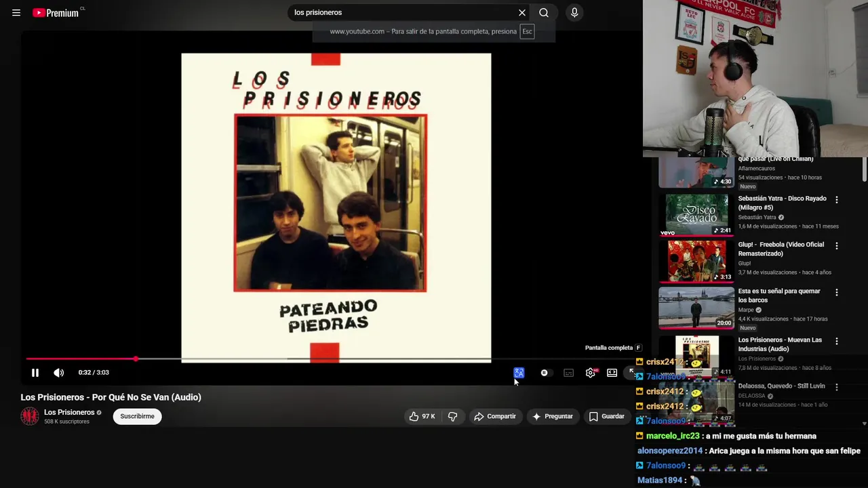Screen dimensions: 868x488
Task: Open options for Glup! Freebola video
Action: 836,246
